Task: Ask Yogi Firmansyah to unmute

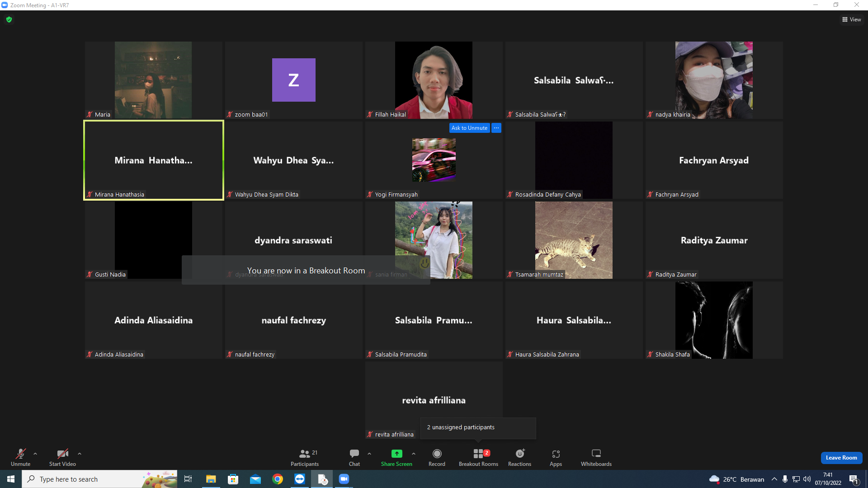Action: tap(470, 128)
